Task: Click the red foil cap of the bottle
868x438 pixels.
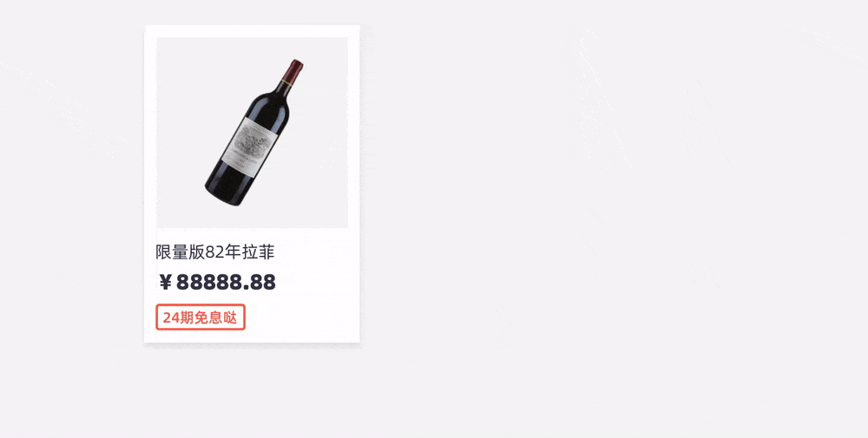Action: pos(294,71)
